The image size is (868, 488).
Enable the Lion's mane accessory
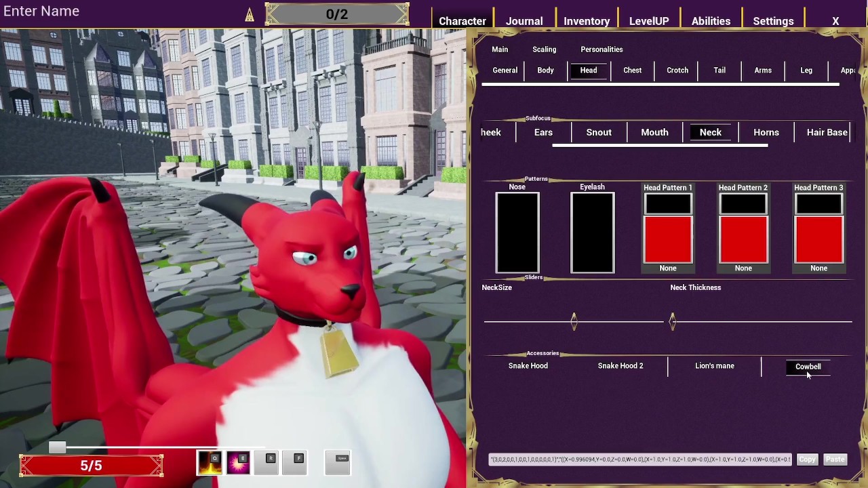(714, 366)
